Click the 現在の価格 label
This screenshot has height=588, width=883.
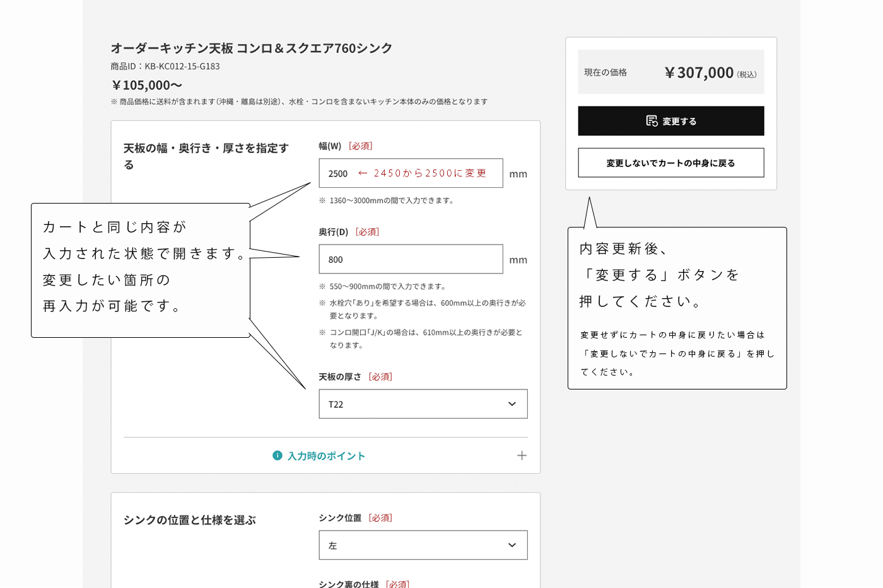click(x=606, y=72)
